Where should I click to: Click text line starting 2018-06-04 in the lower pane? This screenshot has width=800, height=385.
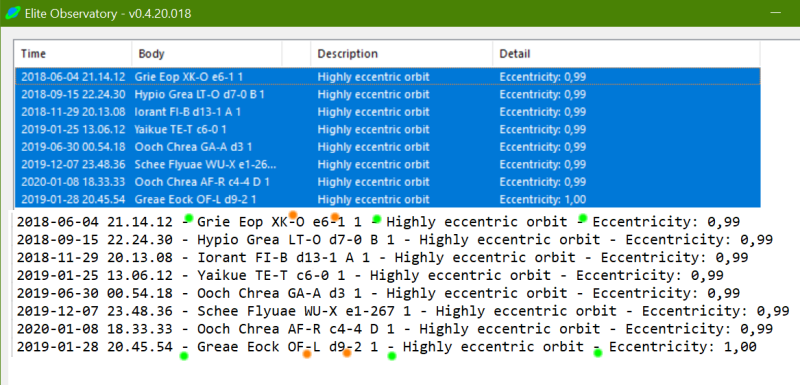tap(378, 222)
